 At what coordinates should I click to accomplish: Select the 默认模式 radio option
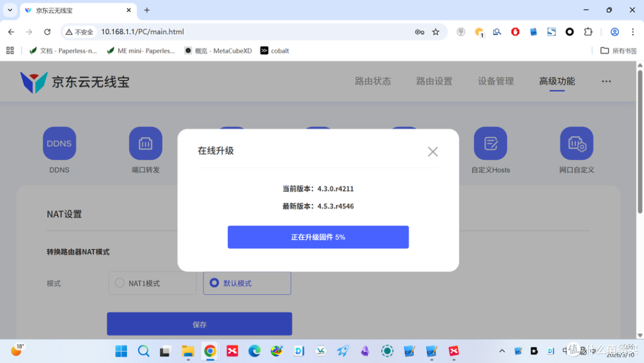pyautogui.click(x=247, y=283)
